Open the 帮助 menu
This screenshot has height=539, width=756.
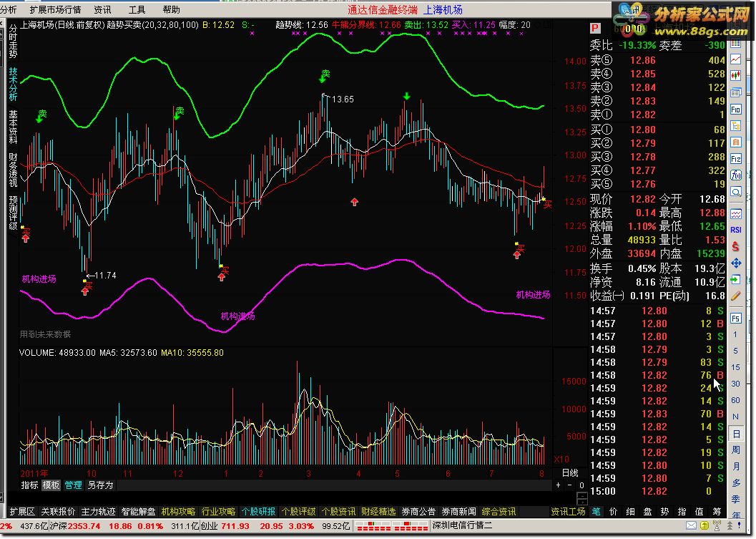point(171,9)
